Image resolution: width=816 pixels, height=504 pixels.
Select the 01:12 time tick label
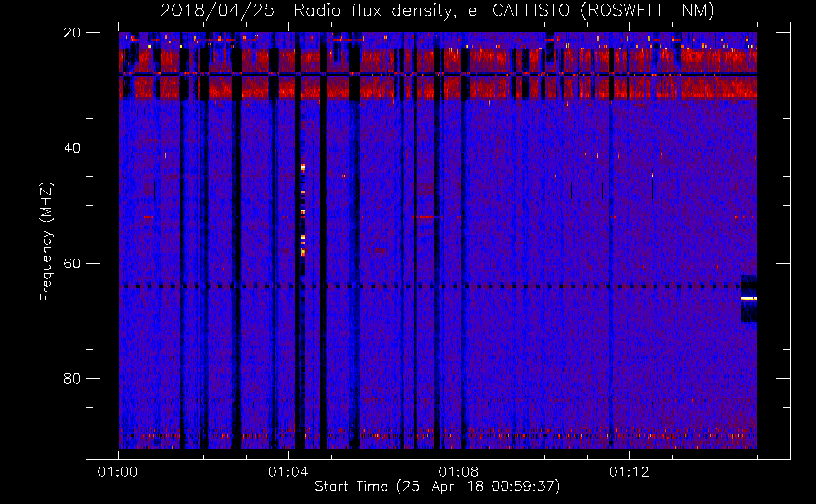(629, 472)
